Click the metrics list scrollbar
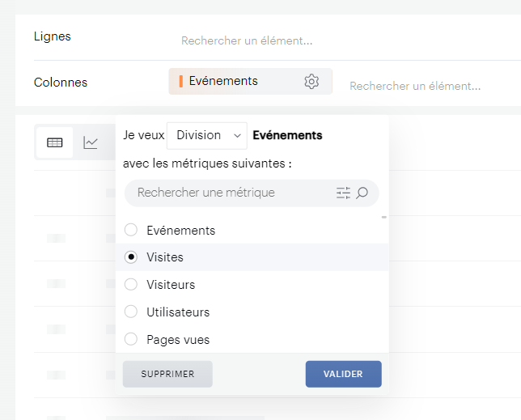 383,218
